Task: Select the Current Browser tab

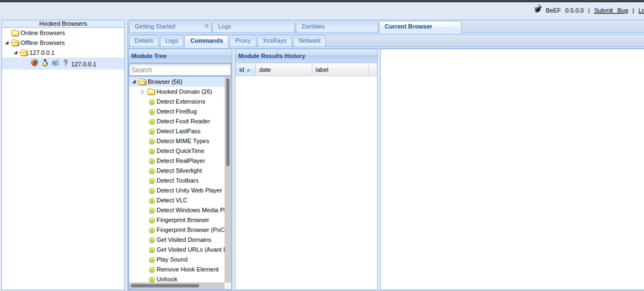Action: click(420, 26)
